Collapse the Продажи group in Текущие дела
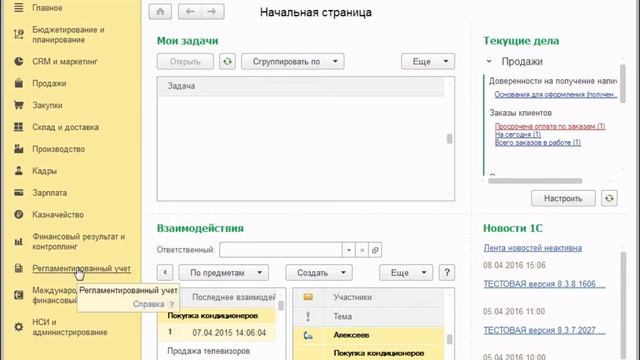The width and height of the screenshot is (640, 360). [489, 61]
